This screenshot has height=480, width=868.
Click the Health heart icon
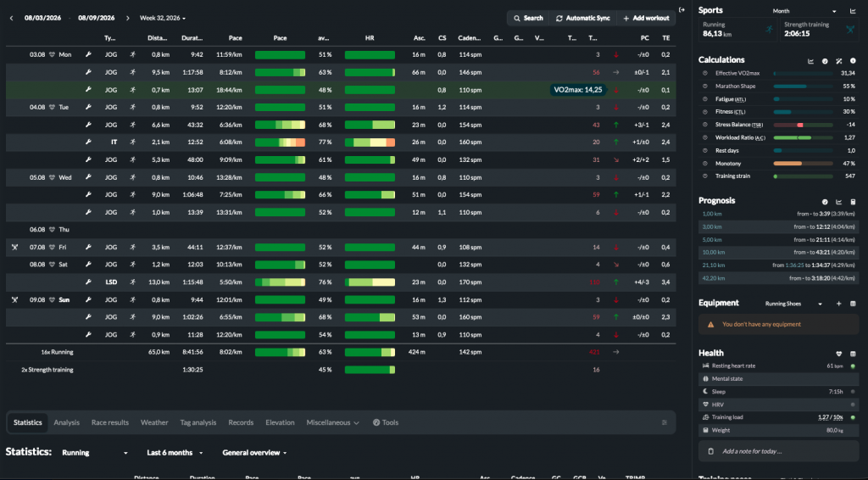pos(838,354)
